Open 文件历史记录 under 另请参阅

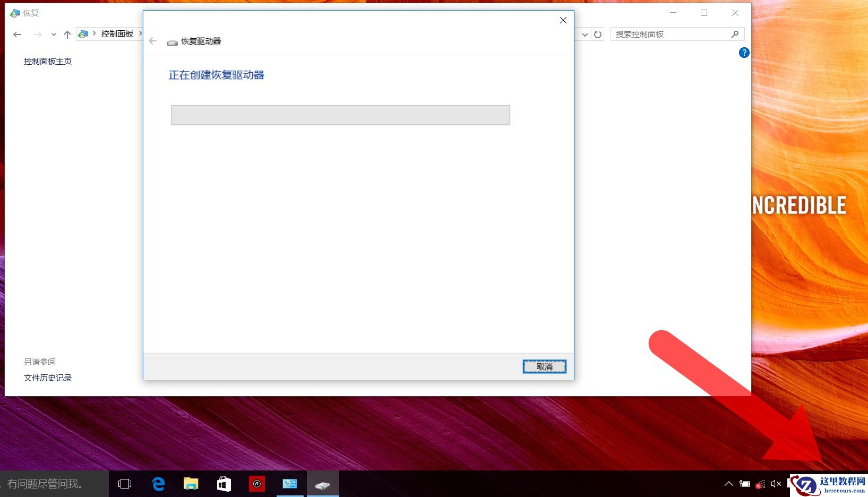(48, 378)
